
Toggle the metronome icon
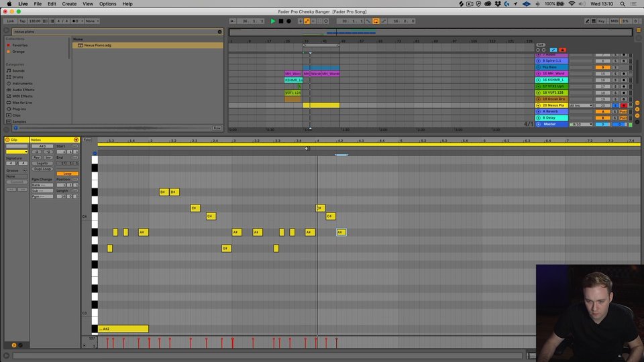[75, 21]
